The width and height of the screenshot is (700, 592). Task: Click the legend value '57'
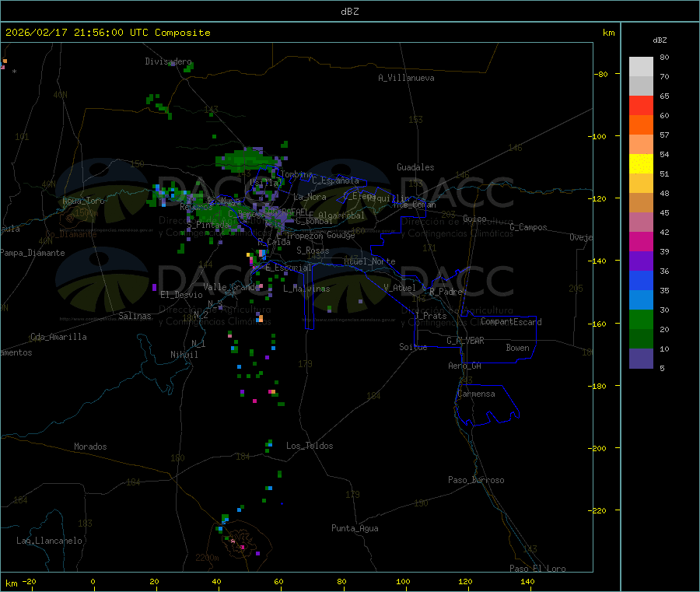tap(664, 135)
